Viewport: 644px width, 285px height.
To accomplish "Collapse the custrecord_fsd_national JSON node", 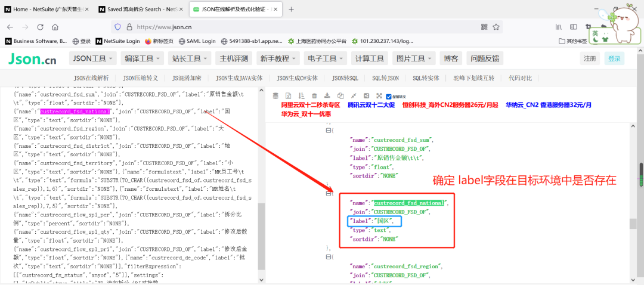I will click(328, 193).
